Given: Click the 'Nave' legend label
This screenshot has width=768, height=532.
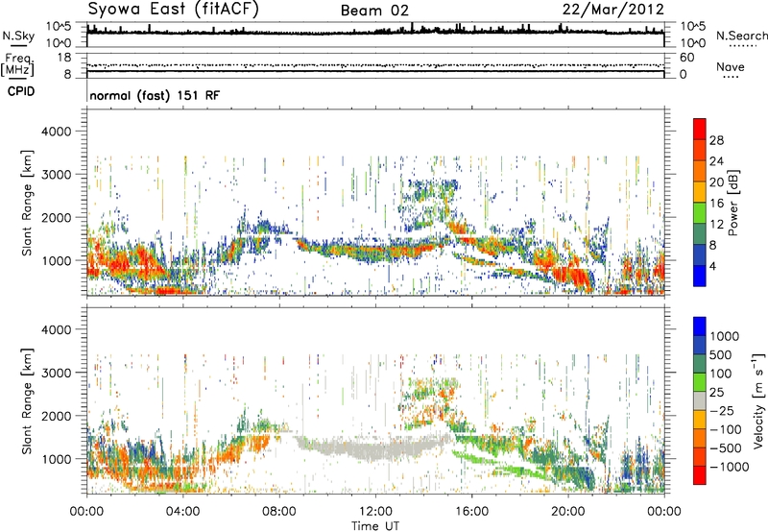Looking at the screenshot, I should point(731,66).
